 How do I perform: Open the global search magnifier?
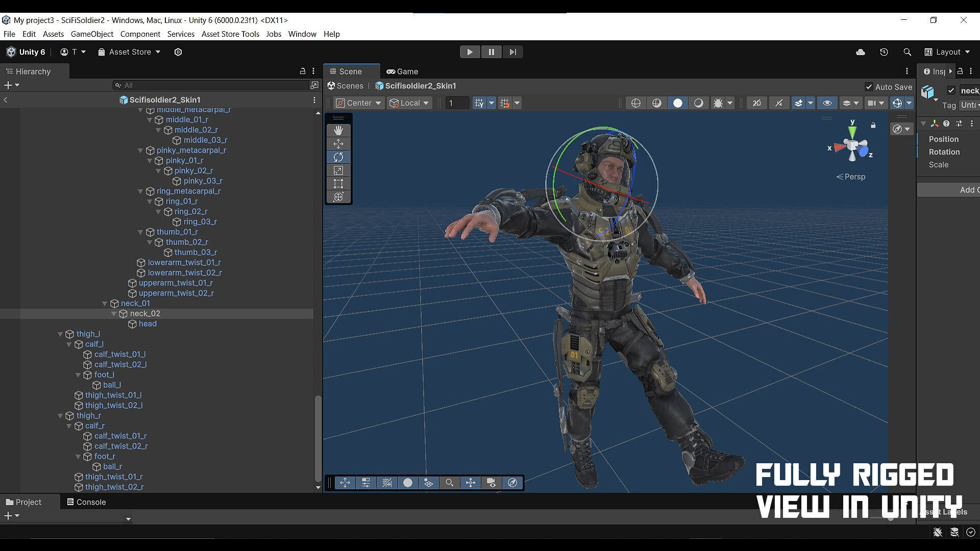click(x=907, y=52)
